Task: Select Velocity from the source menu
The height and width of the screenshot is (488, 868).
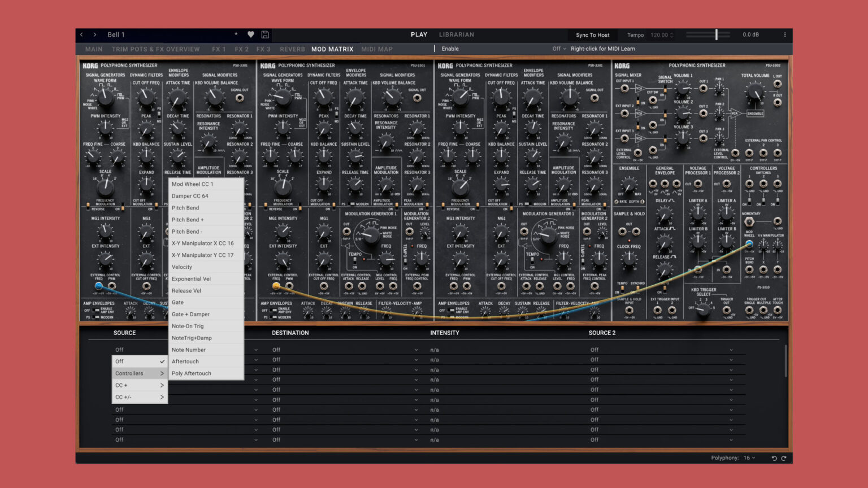Action: coord(182,267)
